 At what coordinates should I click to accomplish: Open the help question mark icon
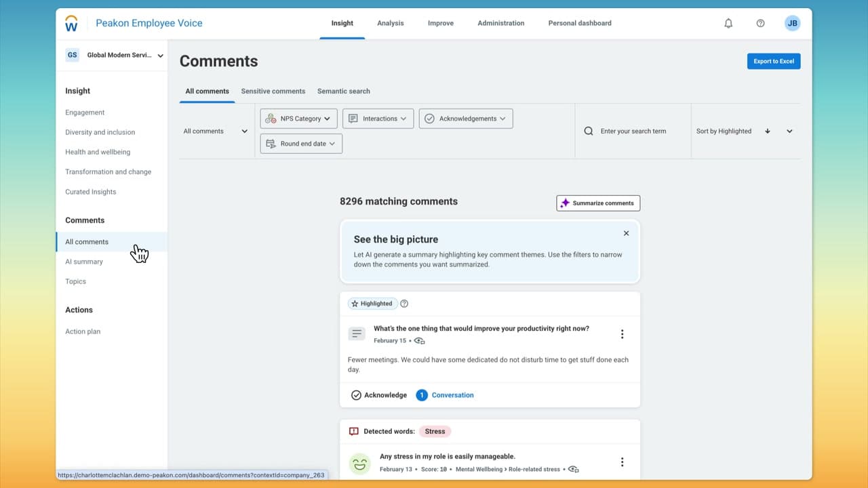pyautogui.click(x=760, y=23)
